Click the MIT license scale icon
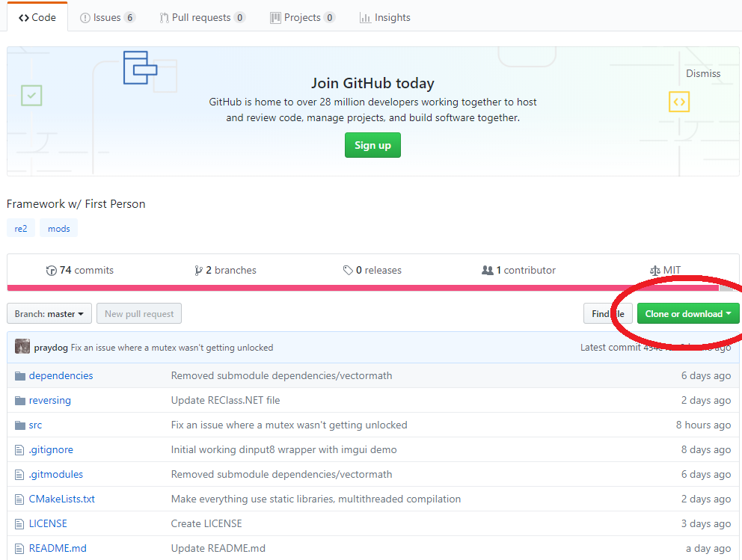 (x=655, y=271)
